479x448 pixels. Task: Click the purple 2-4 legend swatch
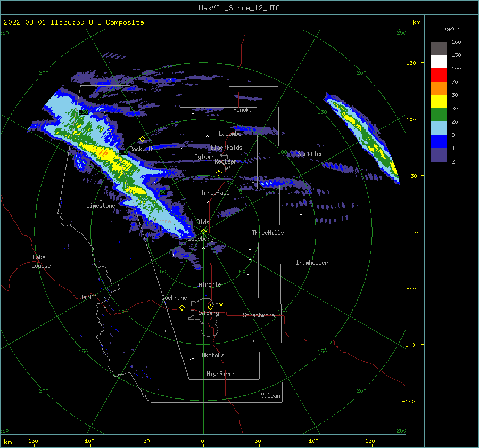coord(439,155)
